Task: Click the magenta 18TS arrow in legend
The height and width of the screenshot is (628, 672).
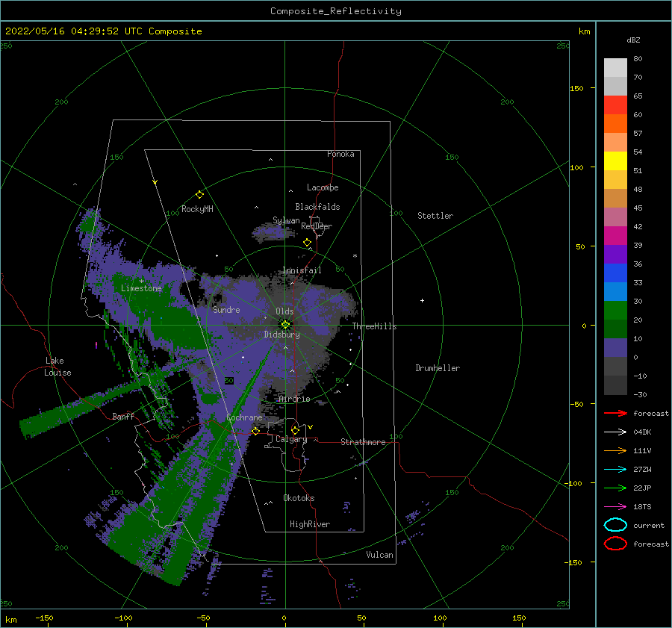Action: pos(615,507)
